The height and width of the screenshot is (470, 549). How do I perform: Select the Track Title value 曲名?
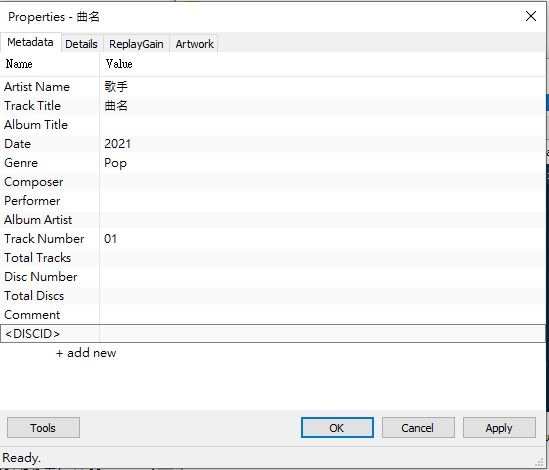click(x=116, y=105)
